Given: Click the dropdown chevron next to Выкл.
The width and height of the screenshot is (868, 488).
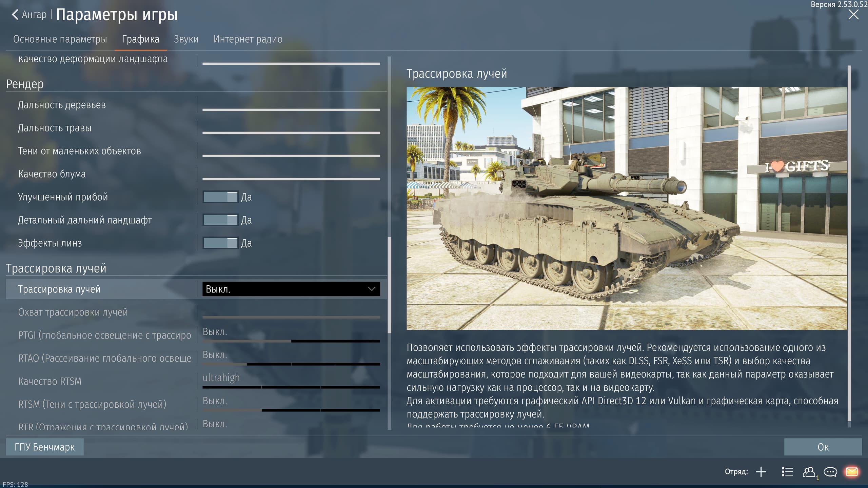Looking at the screenshot, I should click(372, 289).
